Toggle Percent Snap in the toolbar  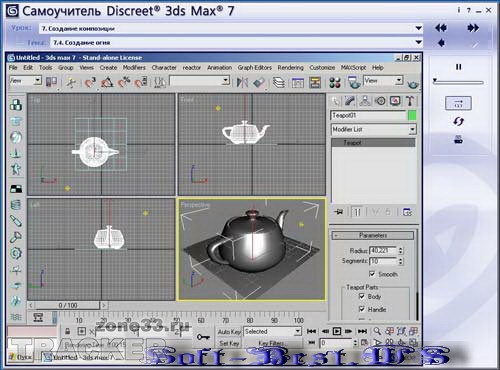pos(124,82)
